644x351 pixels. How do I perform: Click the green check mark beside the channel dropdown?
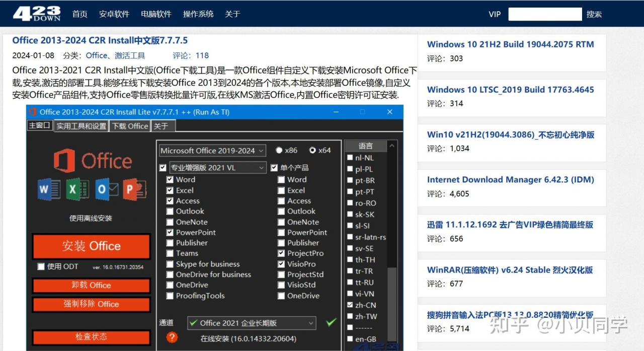pyautogui.click(x=331, y=322)
